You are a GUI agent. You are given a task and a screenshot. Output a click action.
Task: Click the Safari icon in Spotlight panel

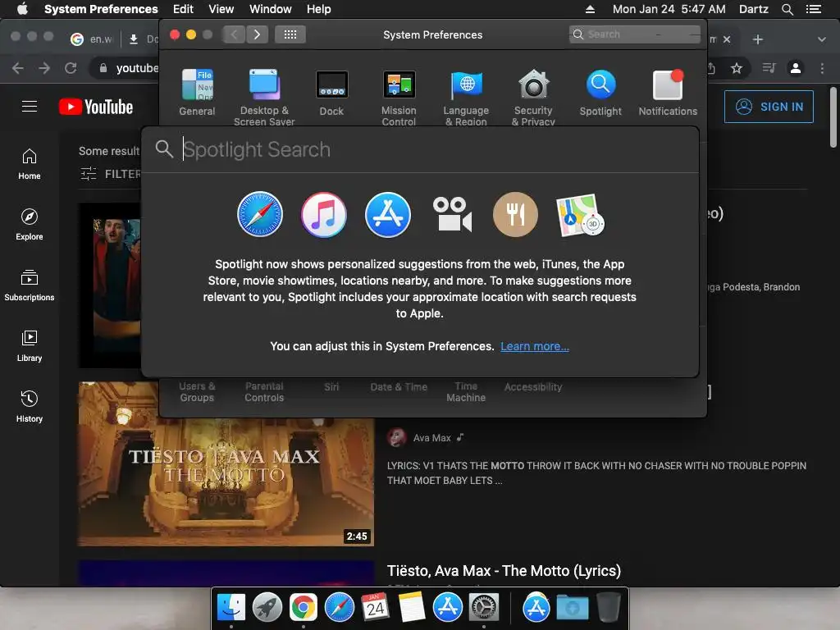tap(260, 214)
